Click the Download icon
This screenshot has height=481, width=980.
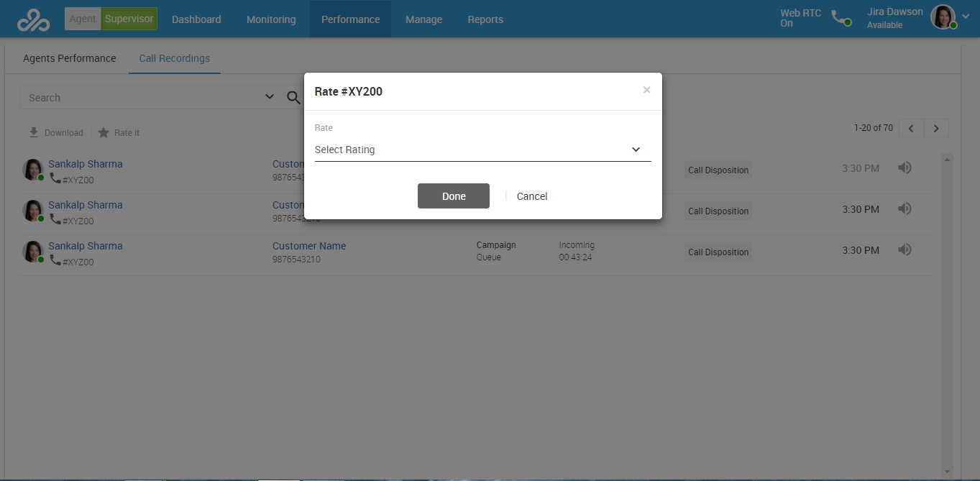(x=34, y=133)
